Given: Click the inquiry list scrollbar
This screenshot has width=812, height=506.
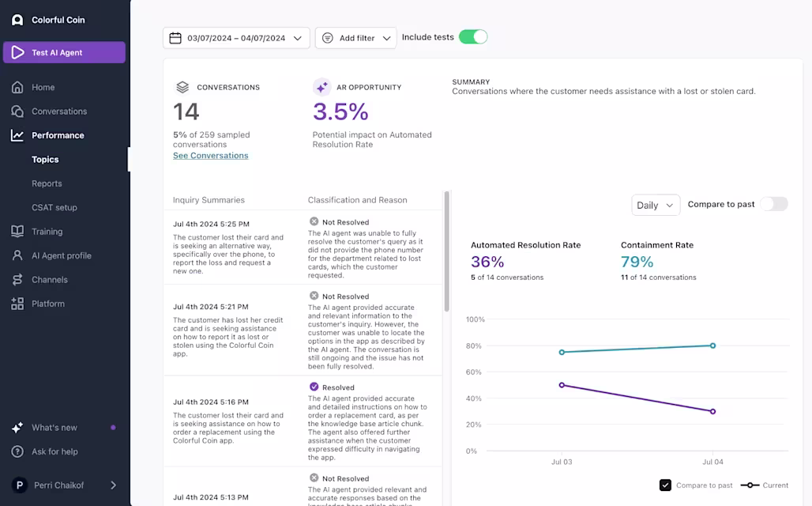Looking at the screenshot, I should point(446,251).
